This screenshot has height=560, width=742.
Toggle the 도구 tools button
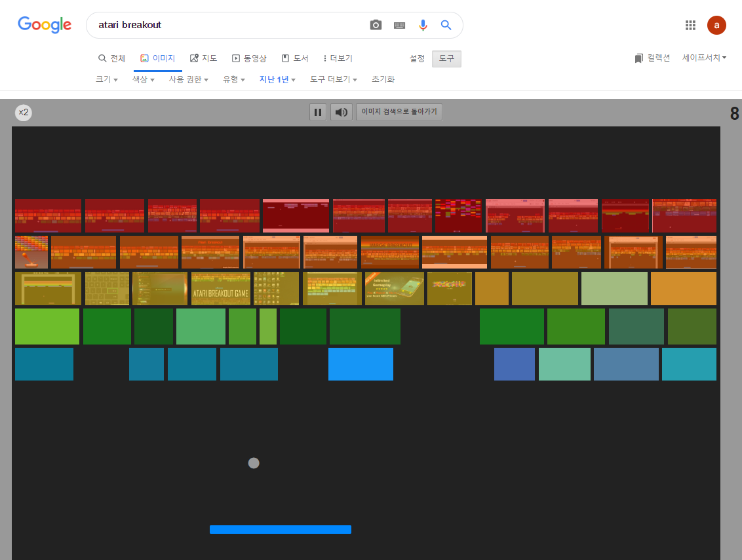(446, 59)
